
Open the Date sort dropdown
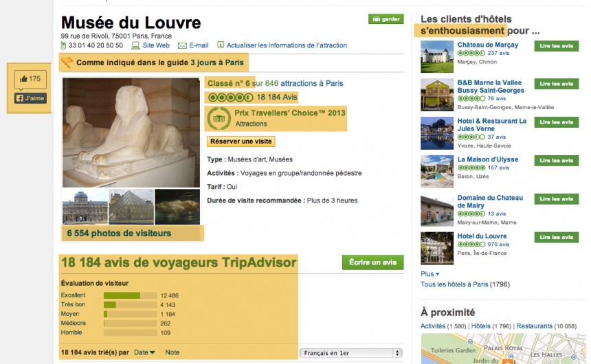tap(144, 352)
